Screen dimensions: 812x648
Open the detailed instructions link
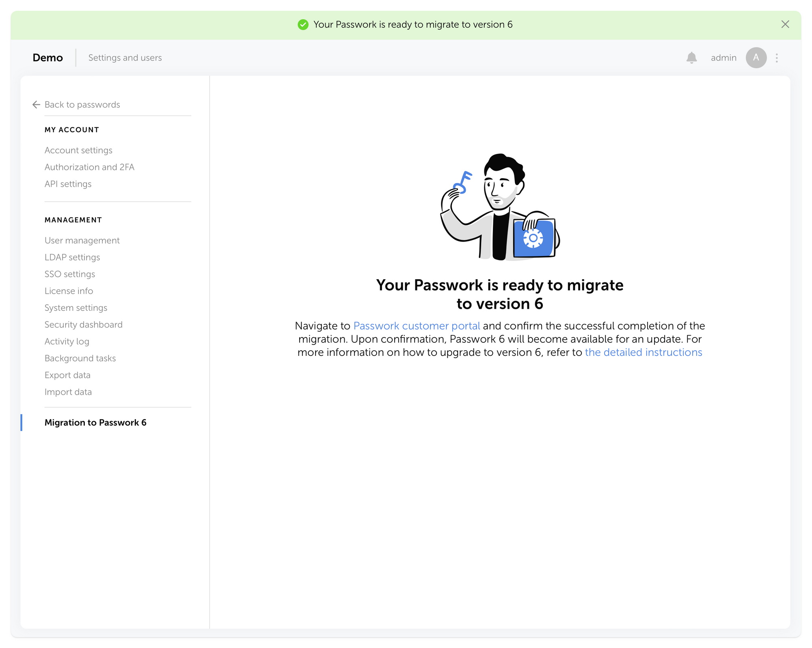(x=643, y=352)
